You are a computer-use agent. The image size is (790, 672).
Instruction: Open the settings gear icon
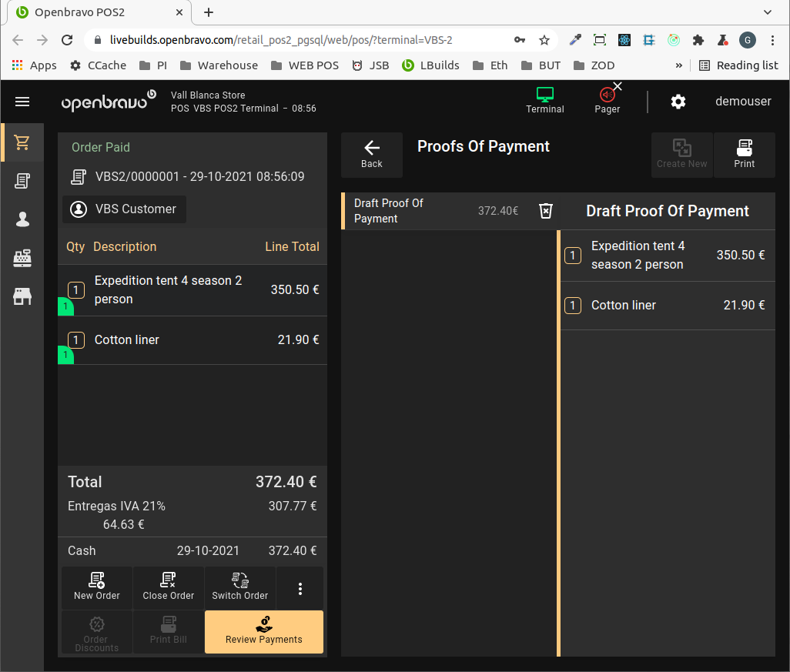[x=678, y=102]
